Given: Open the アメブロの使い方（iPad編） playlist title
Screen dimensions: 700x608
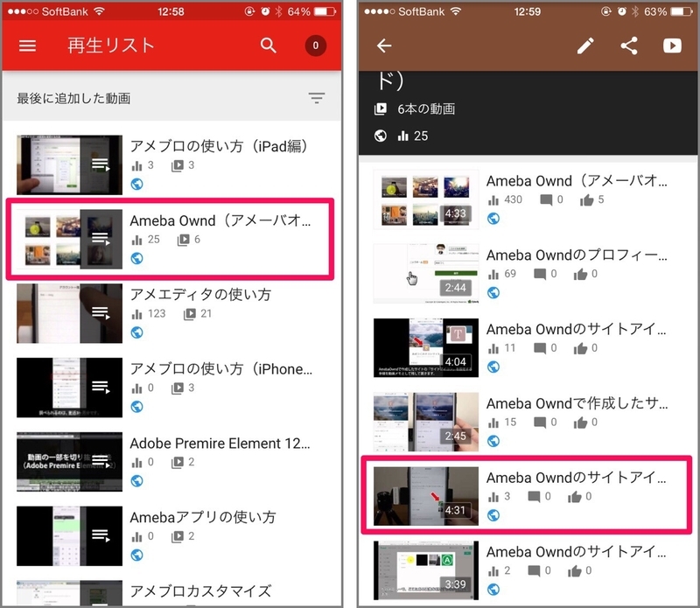Looking at the screenshot, I should pyautogui.click(x=219, y=145).
